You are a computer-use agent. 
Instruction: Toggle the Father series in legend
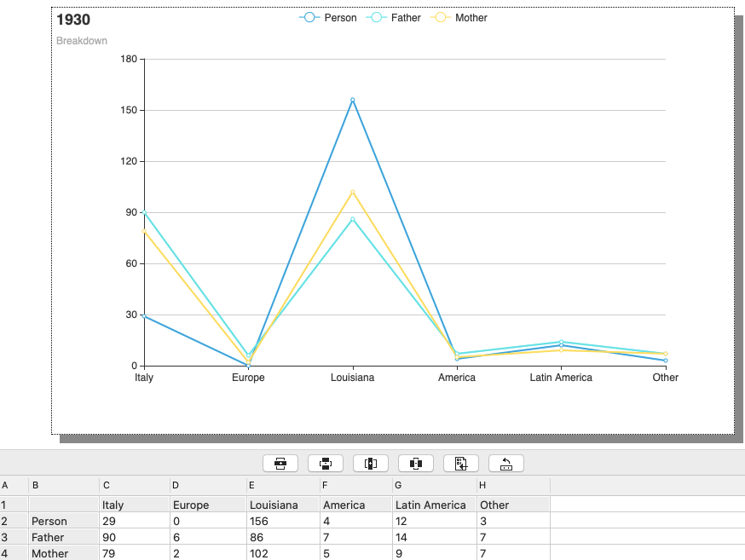click(393, 18)
